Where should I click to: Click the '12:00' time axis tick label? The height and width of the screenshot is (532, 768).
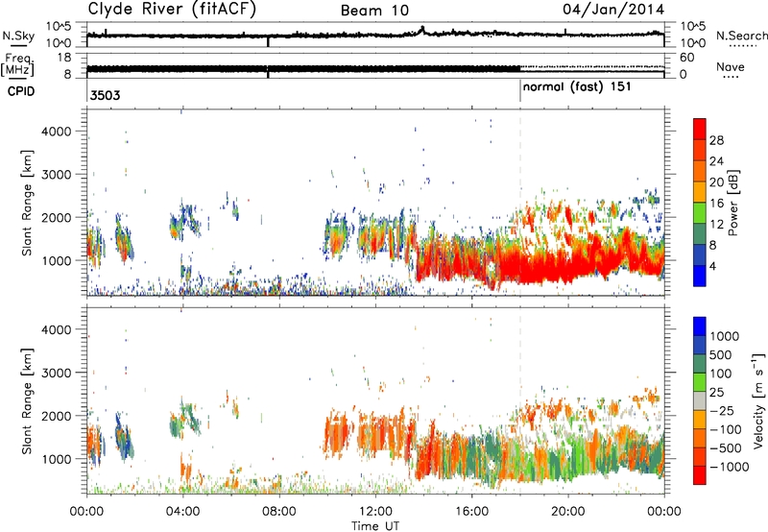(375, 512)
